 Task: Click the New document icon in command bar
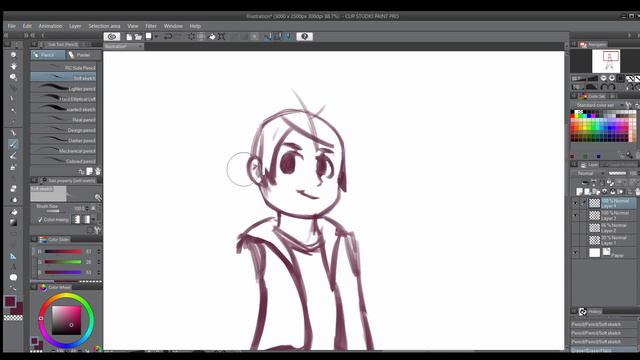pos(129,37)
